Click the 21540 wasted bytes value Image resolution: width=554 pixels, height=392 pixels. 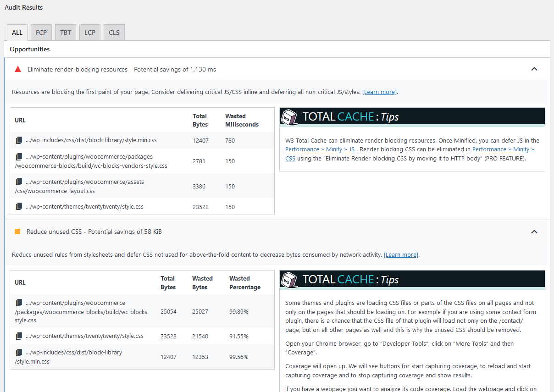click(200, 337)
